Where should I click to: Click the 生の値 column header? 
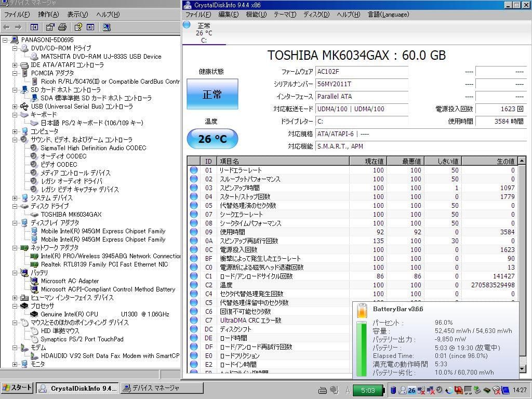pyautogui.click(x=489, y=161)
